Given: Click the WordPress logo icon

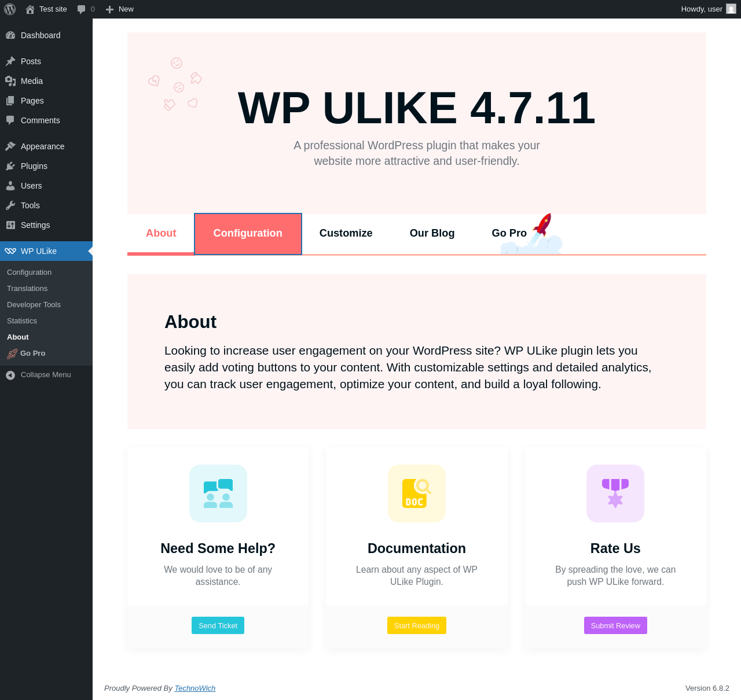Looking at the screenshot, I should (x=10, y=9).
